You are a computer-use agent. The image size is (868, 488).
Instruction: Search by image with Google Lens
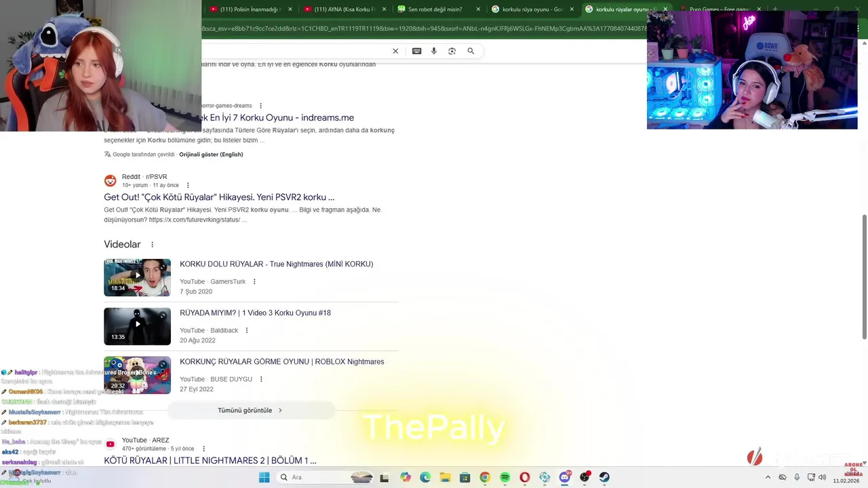(452, 51)
